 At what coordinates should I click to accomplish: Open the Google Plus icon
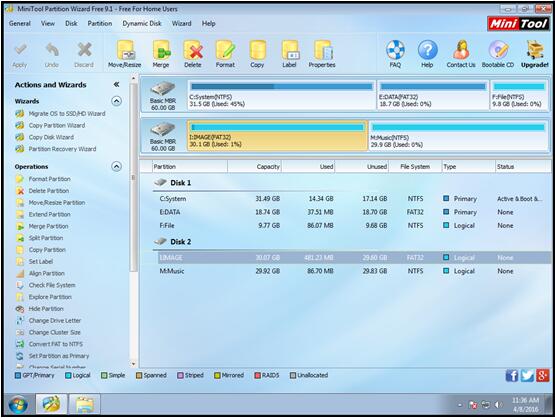point(543,376)
